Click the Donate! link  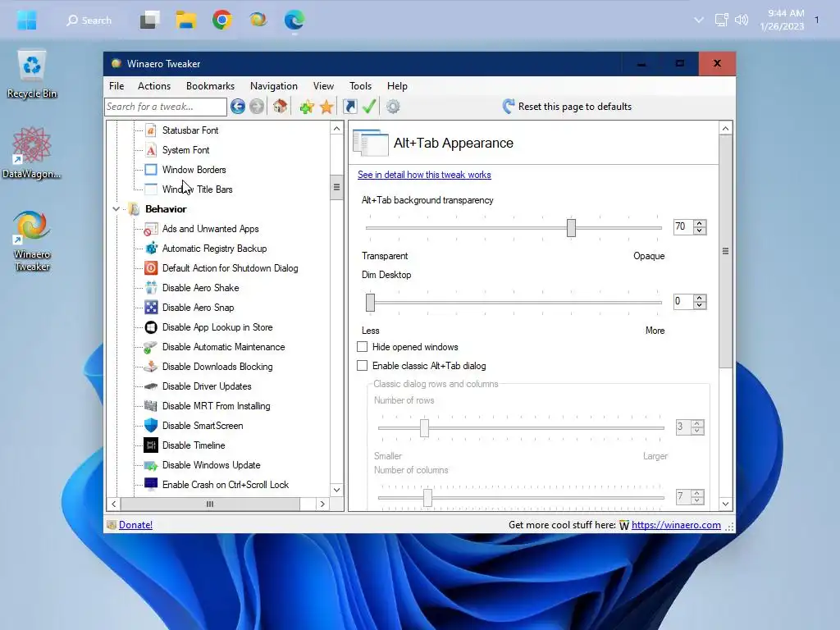click(x=135, y=525)
